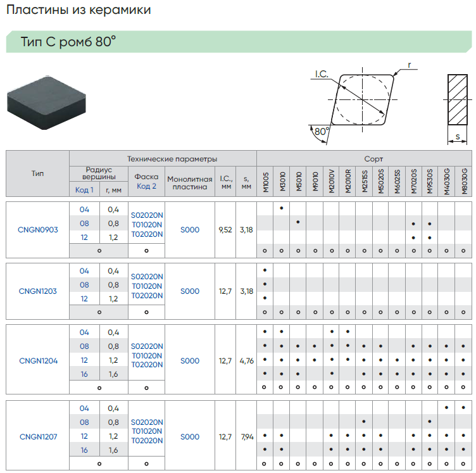Select the CNGN0903 type link
The image size is (476, 473).
click(37, 230)
